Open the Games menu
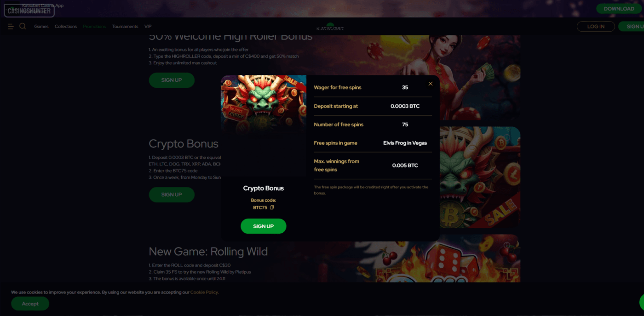 (x=41, y=27)
